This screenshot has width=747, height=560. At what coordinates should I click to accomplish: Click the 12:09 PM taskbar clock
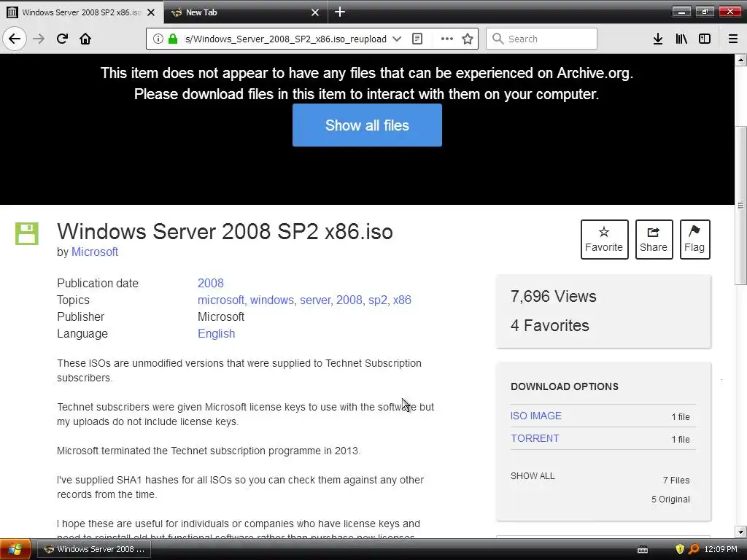(x=721, y=549)
